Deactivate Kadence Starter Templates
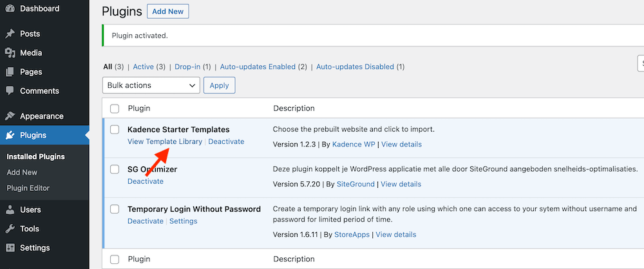The image size is (644, 269). point(226,141)
